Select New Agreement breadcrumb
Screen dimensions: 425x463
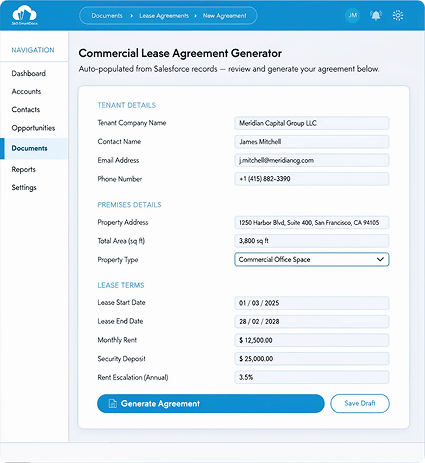(225, 16)
